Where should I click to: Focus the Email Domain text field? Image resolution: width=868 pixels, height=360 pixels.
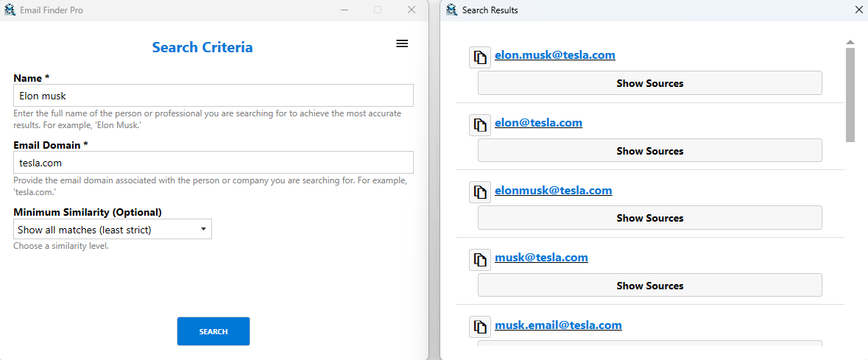point(213,162)
